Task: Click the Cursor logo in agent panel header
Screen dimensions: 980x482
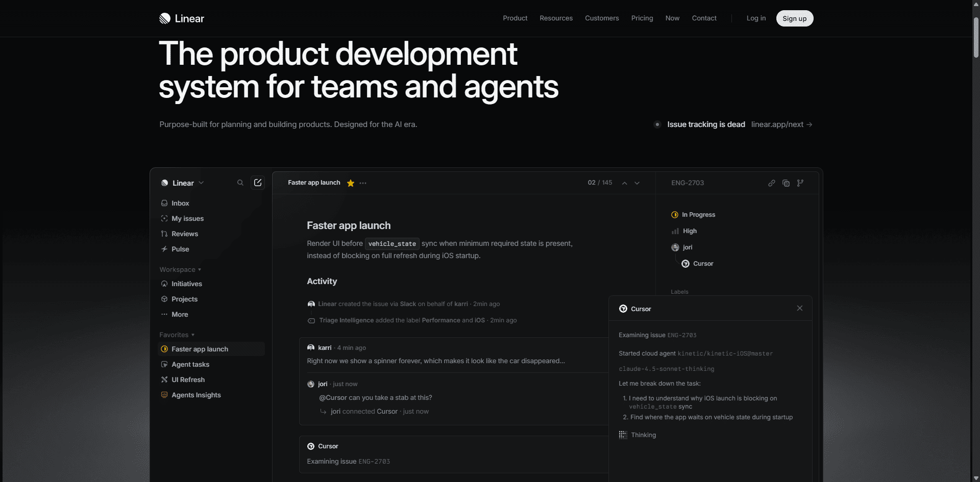Action: [623, 309]
